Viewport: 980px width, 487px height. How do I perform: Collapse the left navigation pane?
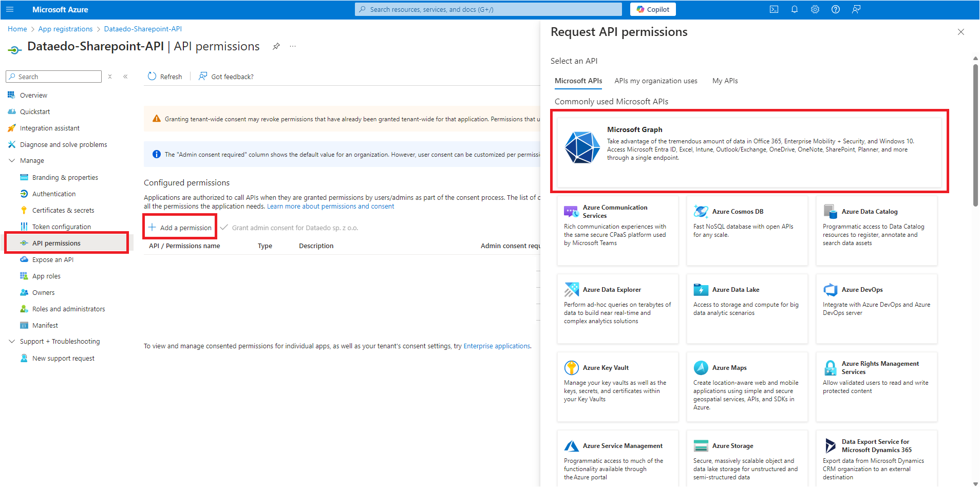tap(125, 77)
